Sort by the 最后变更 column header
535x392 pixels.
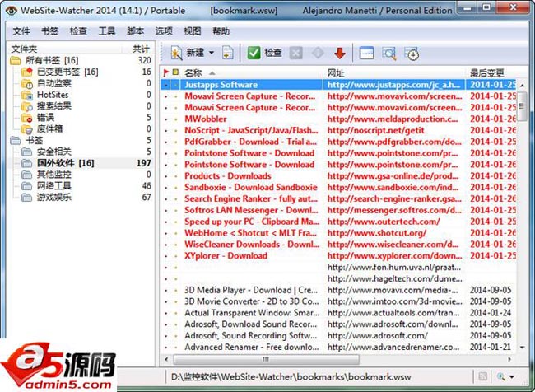click(487, 72)
